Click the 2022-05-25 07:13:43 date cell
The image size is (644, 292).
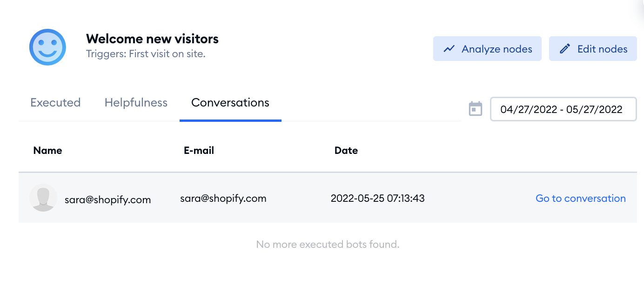coord(378,199)
